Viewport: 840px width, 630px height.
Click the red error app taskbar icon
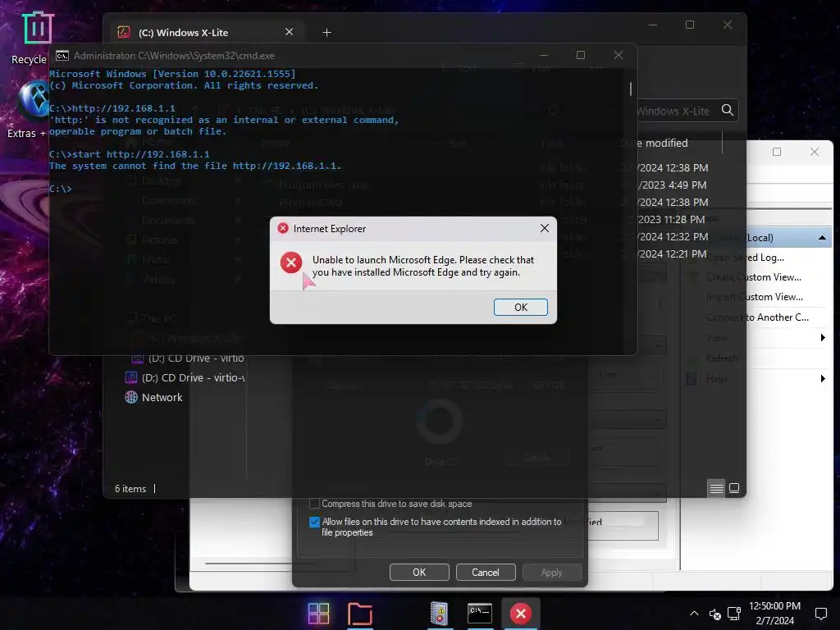click(520, 614)
